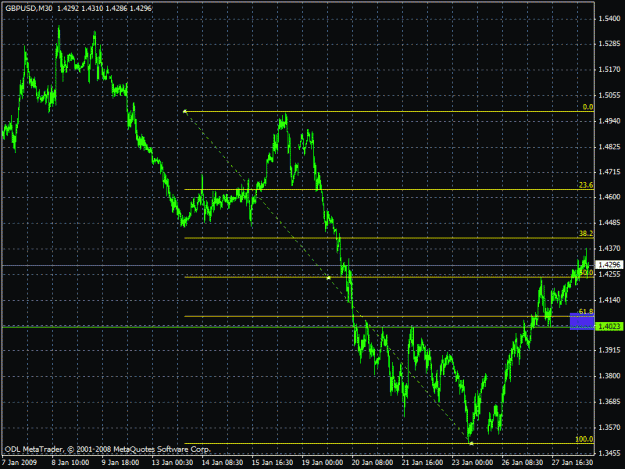The image size is (625, 469).
Task: Click the 1.4485 price axis label
Action: 609,223
